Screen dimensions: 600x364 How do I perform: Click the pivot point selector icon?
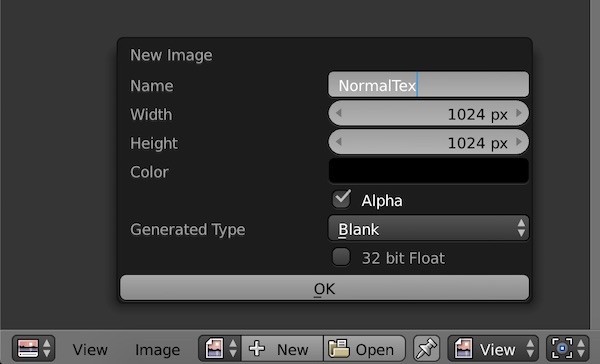coord(562,349)
